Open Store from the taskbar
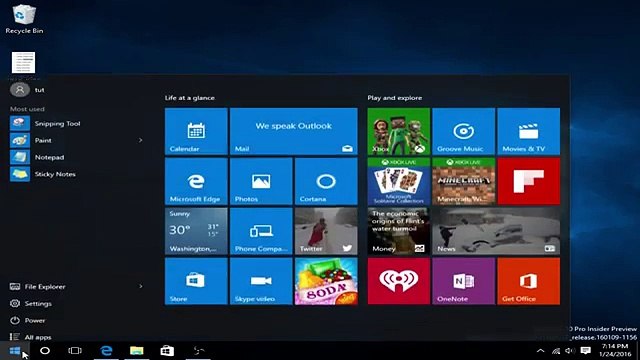The height and width of the screenshot is (360, 640). (167, 351)
